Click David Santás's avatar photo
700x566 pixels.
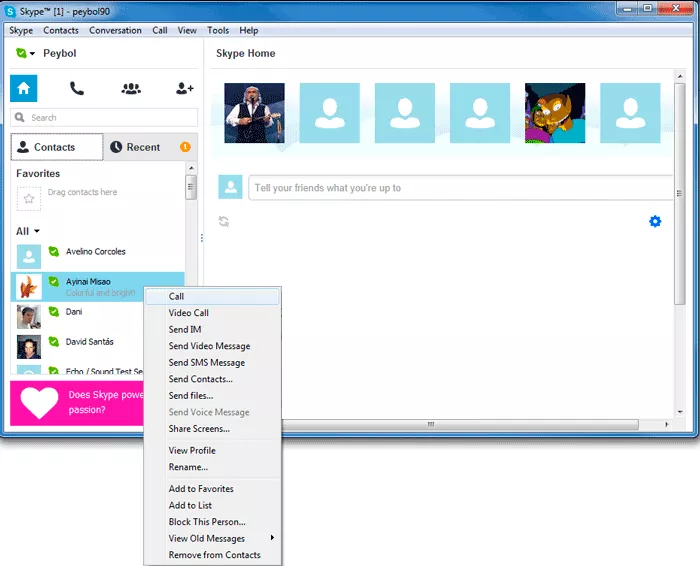coord(29,347)
